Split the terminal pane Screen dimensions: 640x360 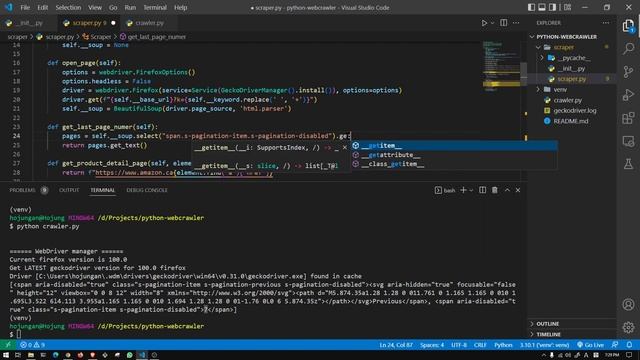[482, 190]
